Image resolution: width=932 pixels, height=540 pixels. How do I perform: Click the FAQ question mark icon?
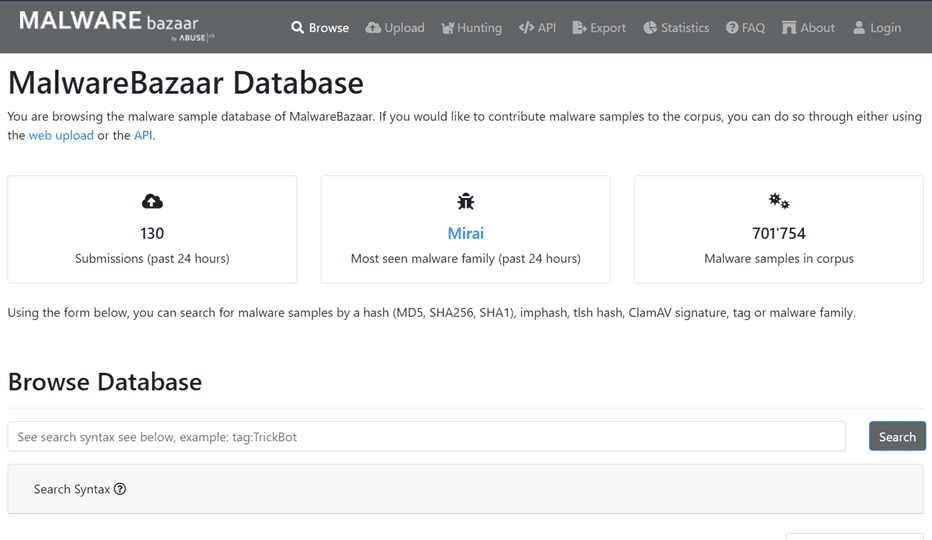pyautogui.click(x=732, y=28)
